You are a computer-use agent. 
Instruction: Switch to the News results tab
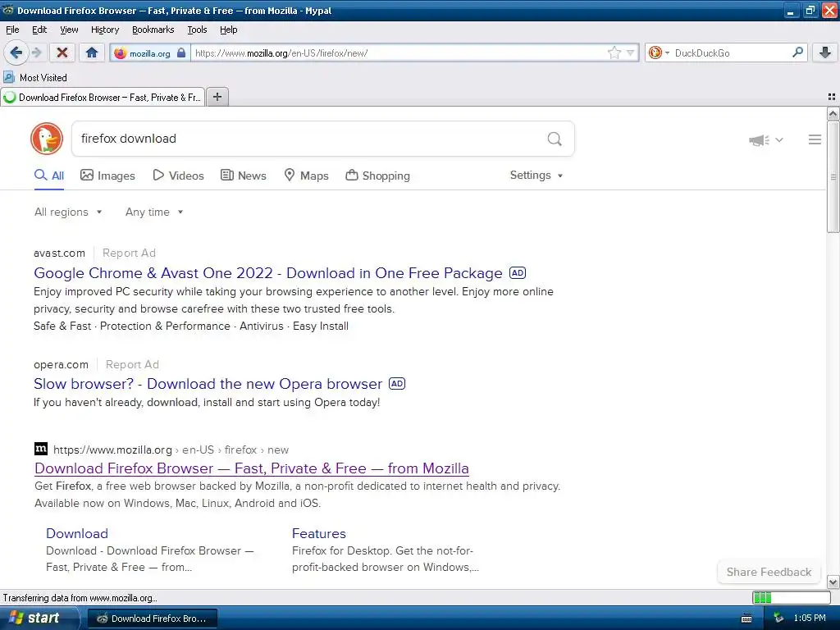[x=243, y=176]
